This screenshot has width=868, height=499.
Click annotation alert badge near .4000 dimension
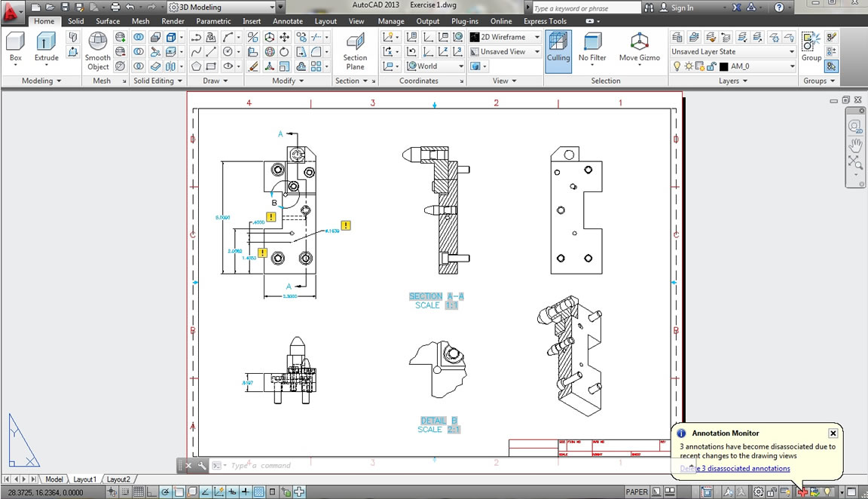click(270, 216)
